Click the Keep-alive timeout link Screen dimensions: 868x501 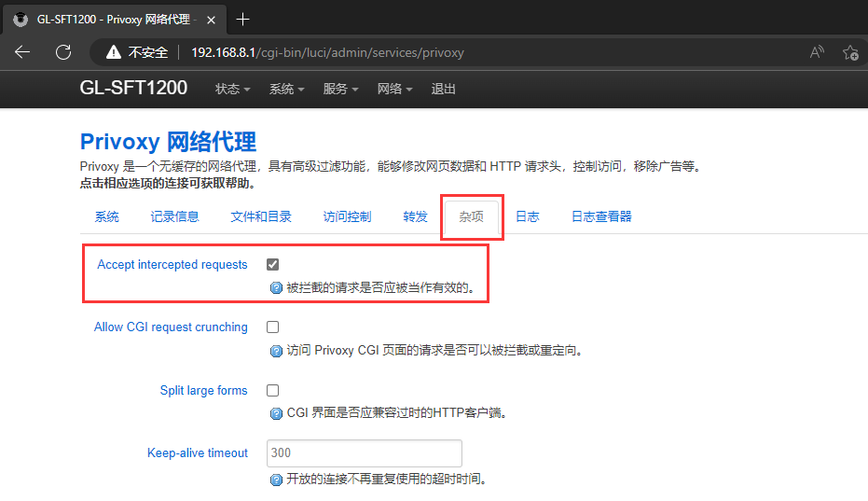click(x=198, y=452)
